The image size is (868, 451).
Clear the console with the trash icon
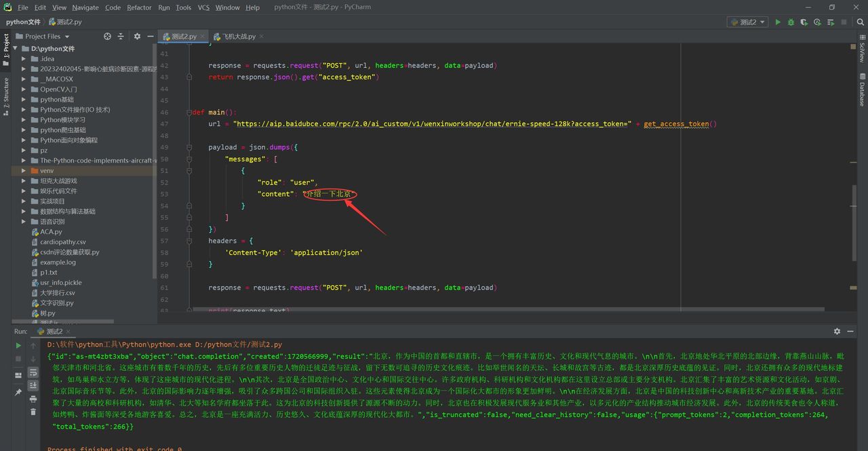33,412
